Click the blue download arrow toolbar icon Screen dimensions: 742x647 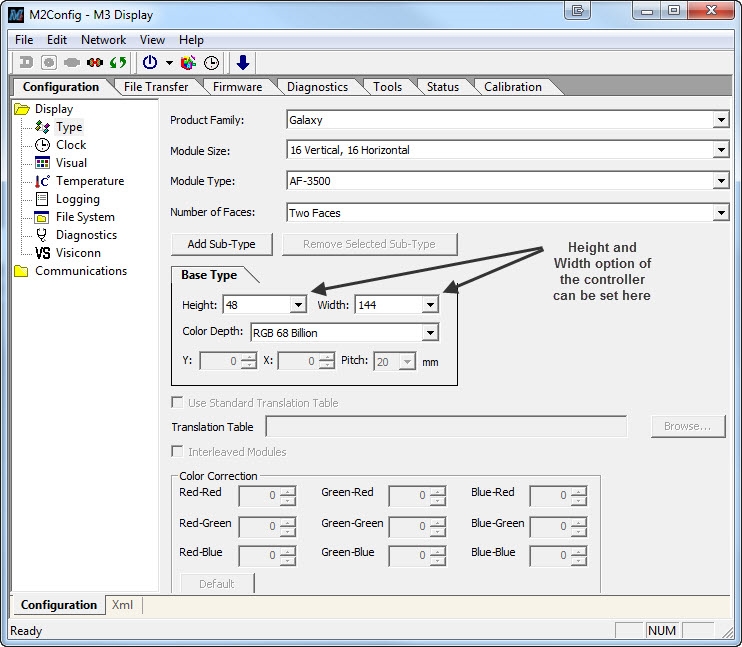coord(243,62)
